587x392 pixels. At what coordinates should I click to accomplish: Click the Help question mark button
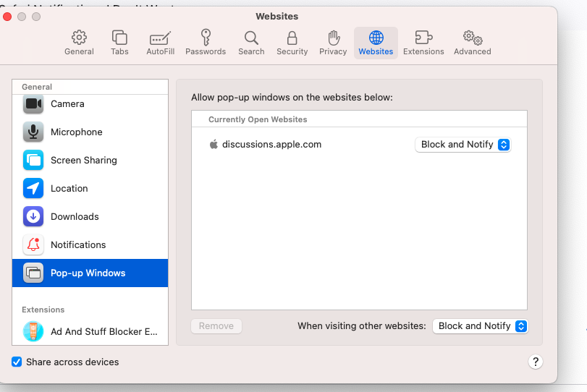point(535,362)
